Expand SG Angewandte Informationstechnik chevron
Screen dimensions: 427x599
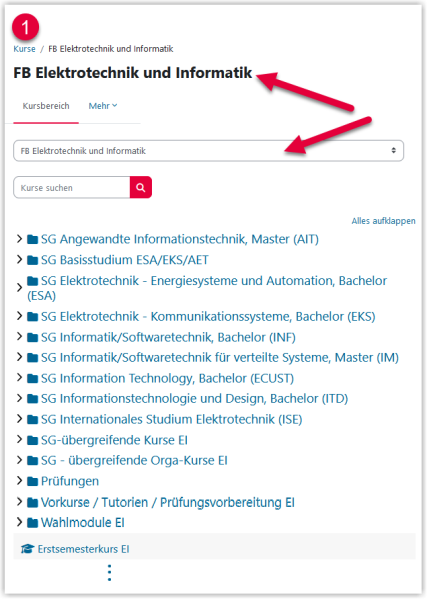click(19, 239)
